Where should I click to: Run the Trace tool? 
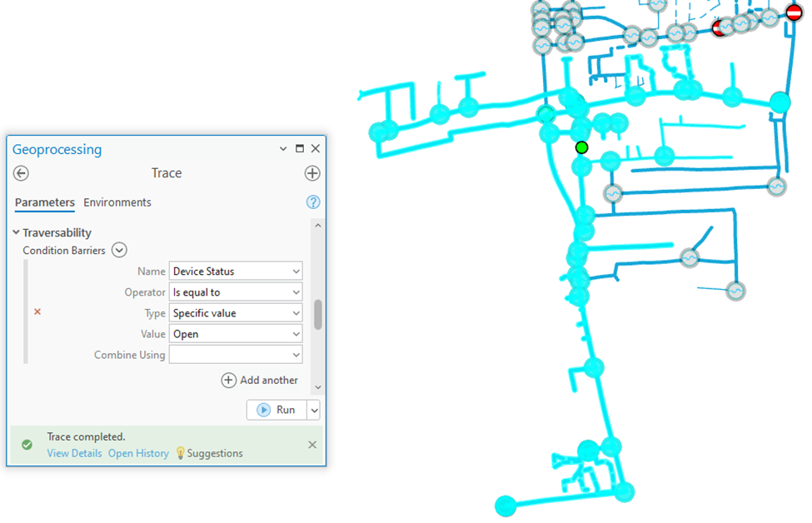pyautogui.click(x=277, y=410)
